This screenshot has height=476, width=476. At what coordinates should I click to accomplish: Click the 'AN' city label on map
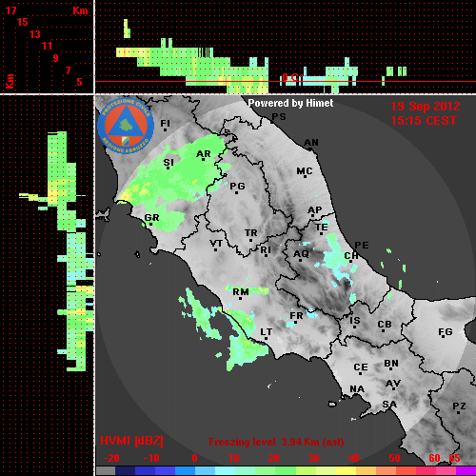[x=311, y=143]
